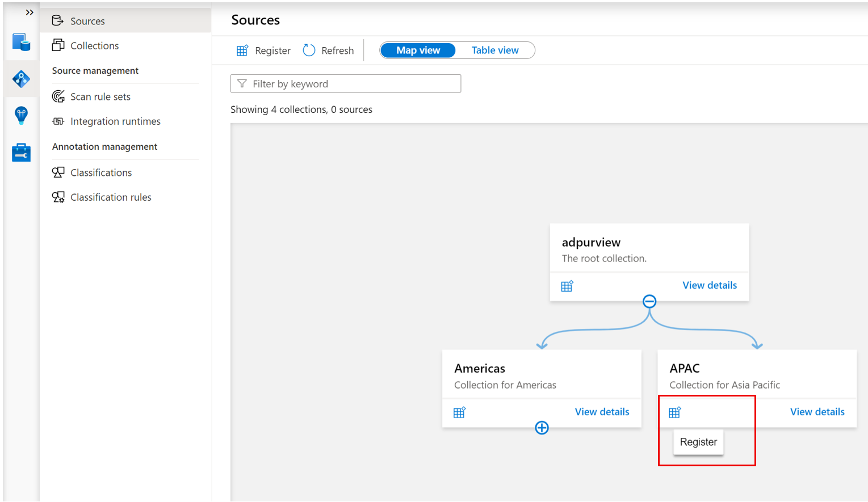Select Map view
The width and height of the screenshot is (868, 502).
coord(418,50)
